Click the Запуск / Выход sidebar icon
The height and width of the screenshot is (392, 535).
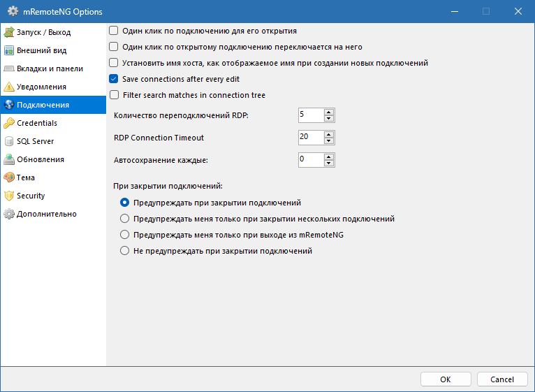[9, 32]
